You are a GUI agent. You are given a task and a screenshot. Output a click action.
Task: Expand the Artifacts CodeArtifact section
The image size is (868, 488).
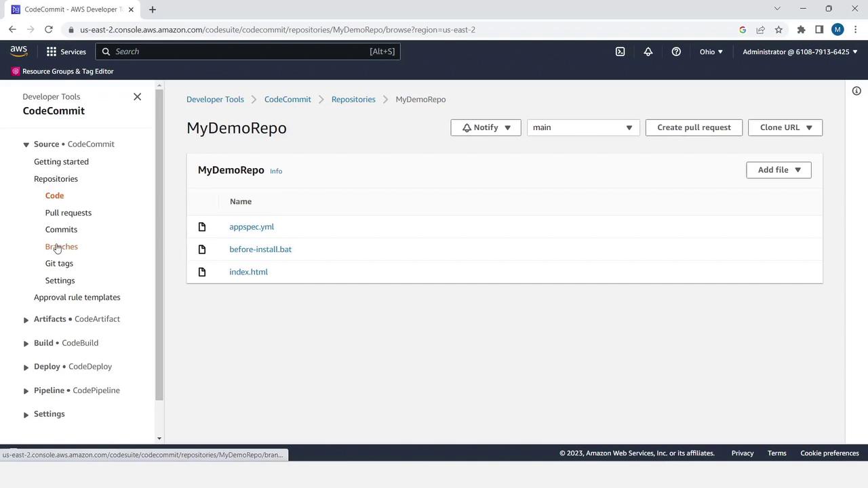pos(26,320)
